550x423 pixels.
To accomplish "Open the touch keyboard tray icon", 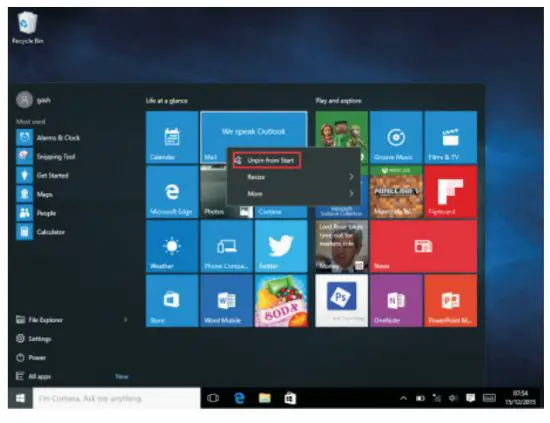I will tap(489, 398).
